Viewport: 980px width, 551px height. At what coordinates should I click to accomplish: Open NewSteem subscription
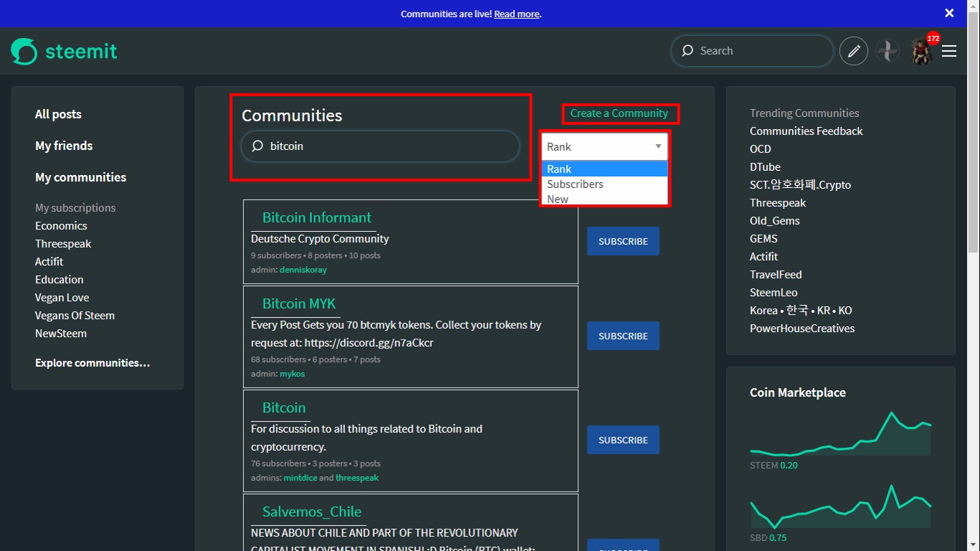(61, 333)
